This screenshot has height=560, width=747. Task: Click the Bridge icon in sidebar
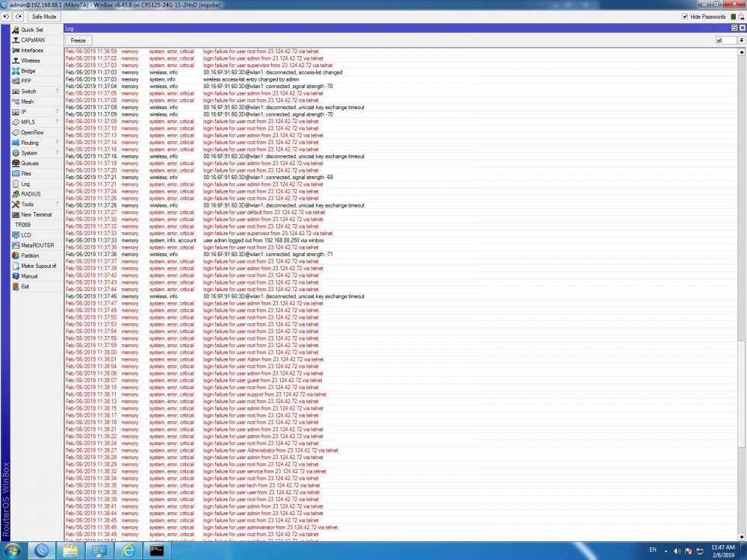click(x=16, y=71)
